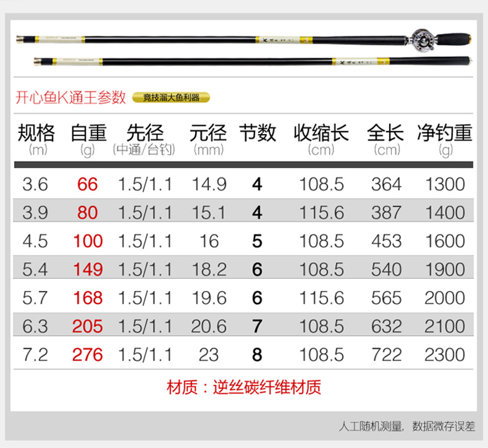488x448 pixels.
Task: Click the 14.9 butt diameter value
Action: coord(209,184)
